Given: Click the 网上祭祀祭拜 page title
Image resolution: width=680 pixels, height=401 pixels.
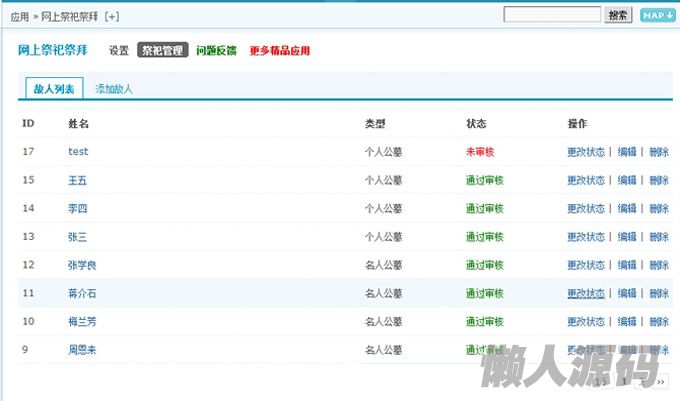Looking at the screenshot, I should (x=52, y=50).
